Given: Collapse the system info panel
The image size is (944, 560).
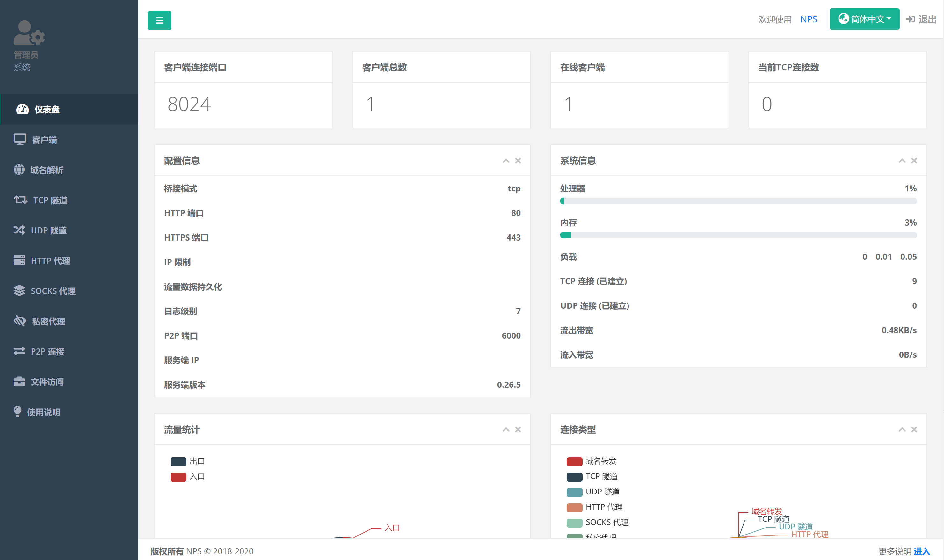Looking at the screenshot, I should (x=902, y=161).
